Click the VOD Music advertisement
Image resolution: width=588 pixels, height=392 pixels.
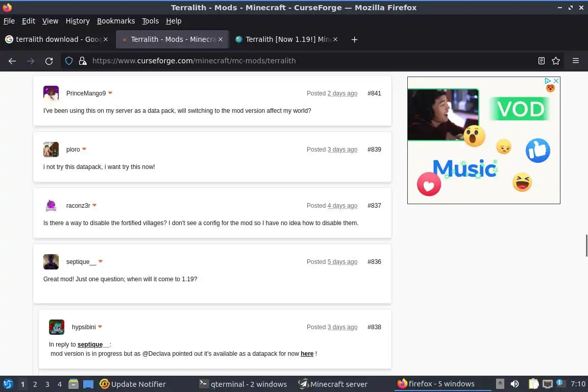(484, 140)
